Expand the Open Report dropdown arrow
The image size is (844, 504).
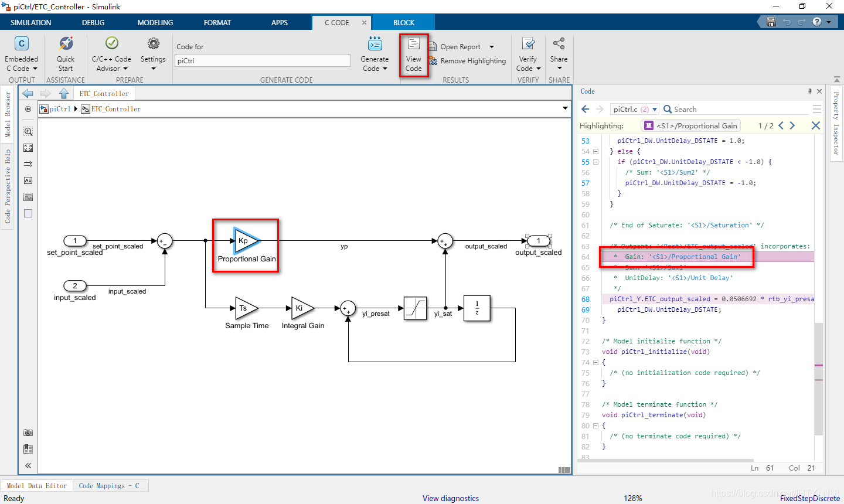coord(492,47)
